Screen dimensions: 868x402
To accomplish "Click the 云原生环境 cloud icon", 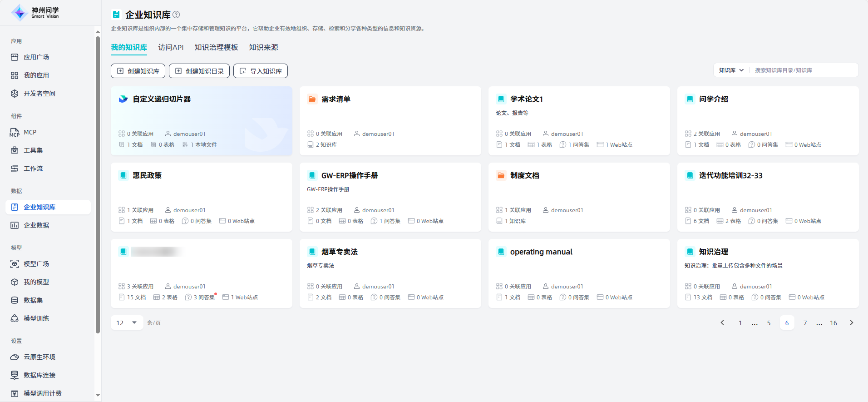I will [x=15, y=357].
